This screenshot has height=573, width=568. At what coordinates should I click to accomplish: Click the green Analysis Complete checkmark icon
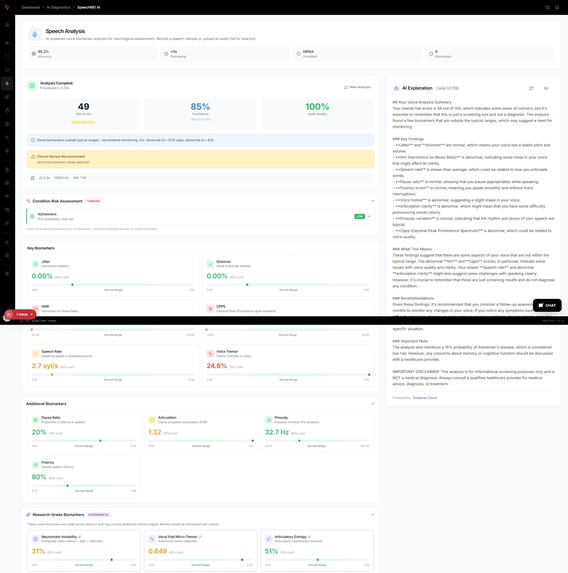pyautogui.click(x=32, y=86)
